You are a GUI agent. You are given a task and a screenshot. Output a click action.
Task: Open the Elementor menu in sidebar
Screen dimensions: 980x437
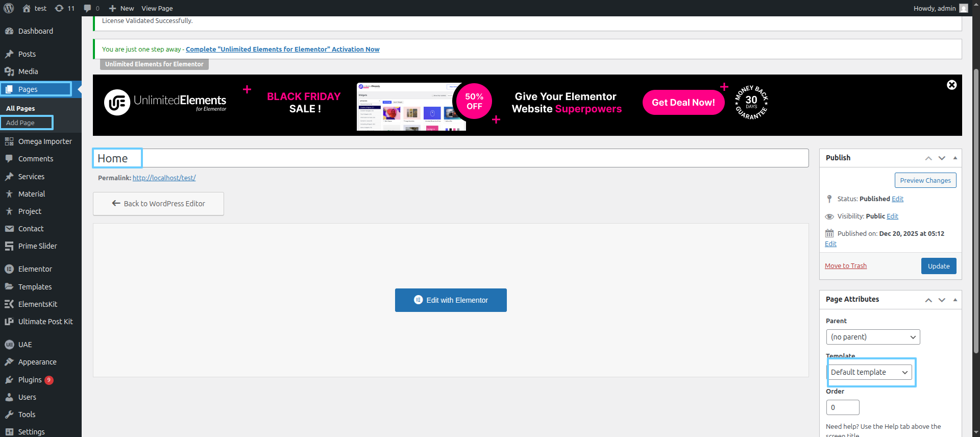pyautogui.click(x=35, y=269)
